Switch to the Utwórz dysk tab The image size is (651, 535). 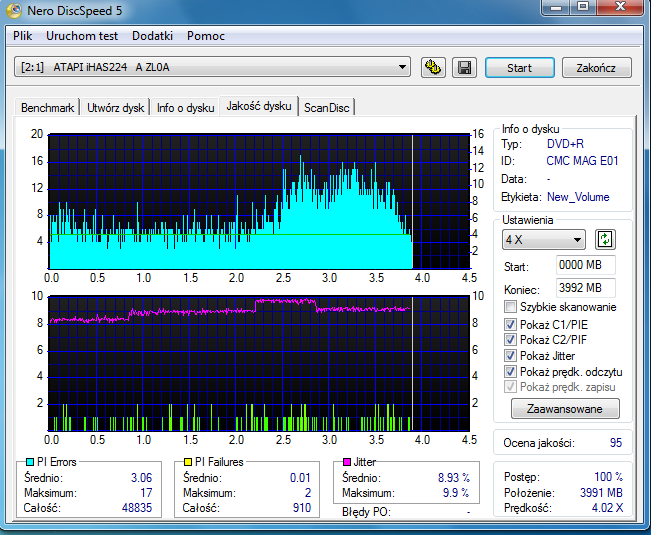click(x=115, y=108)
